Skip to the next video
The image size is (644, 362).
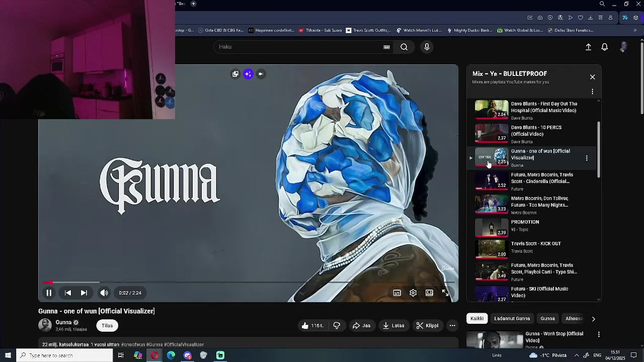tap(84, 293)
